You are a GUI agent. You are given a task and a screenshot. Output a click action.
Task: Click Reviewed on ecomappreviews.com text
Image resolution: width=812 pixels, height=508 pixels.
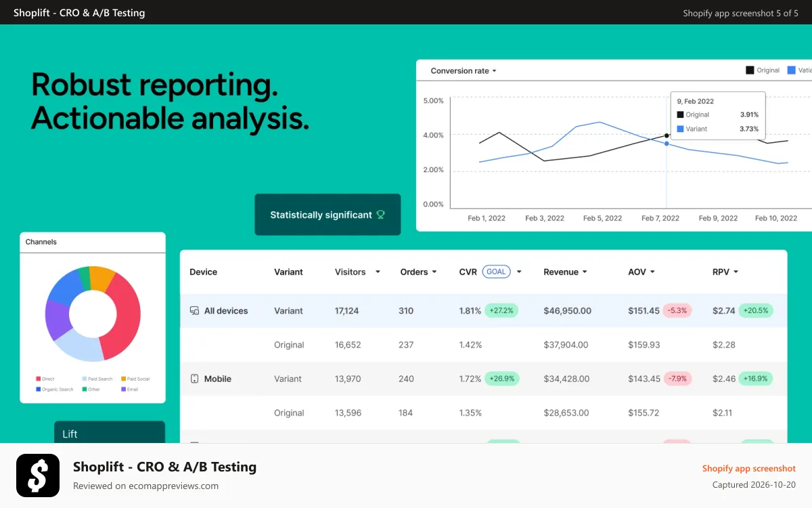point(145,486)
